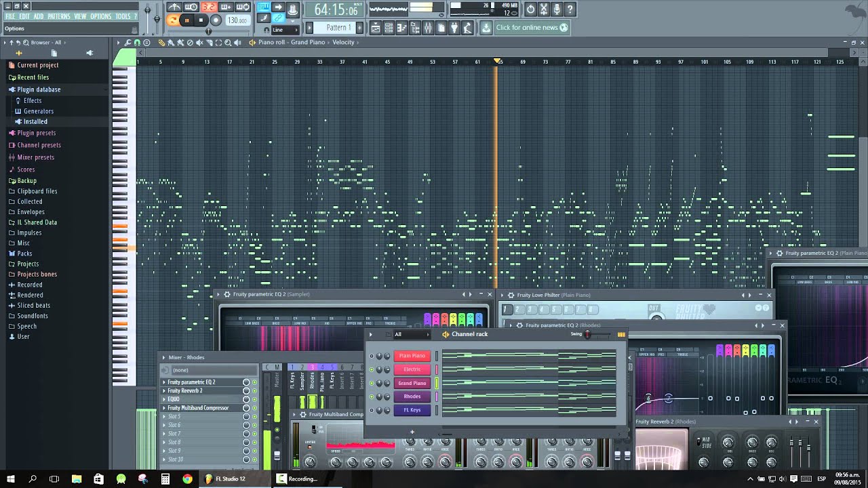Activate the Zoom tool in piano roll

coord(228,43)
